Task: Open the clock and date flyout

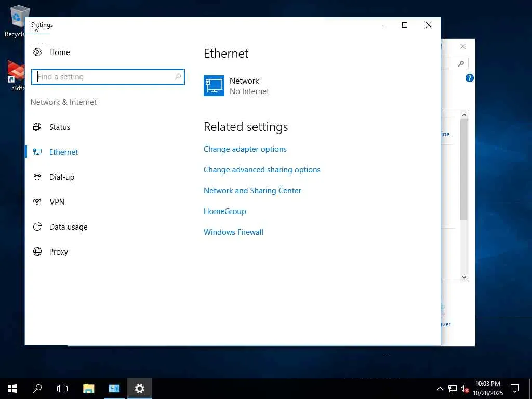Action: (x=488, y=389)
